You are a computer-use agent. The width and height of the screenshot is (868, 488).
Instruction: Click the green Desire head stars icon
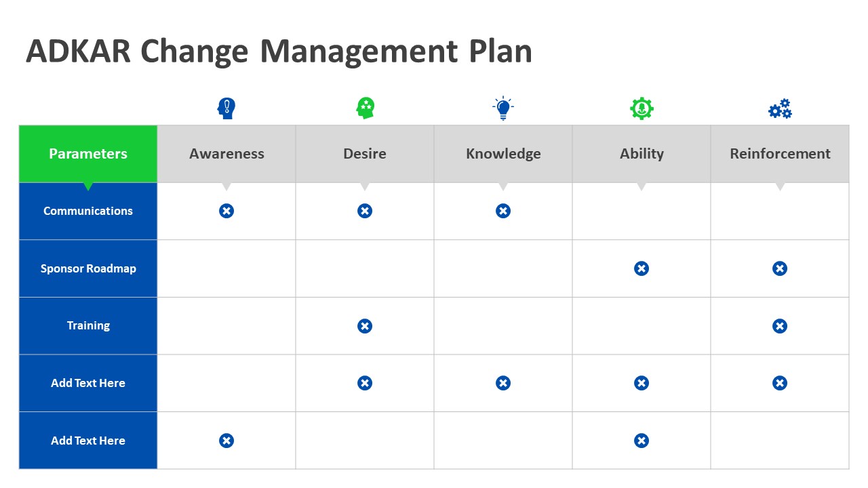coord(366,108)
